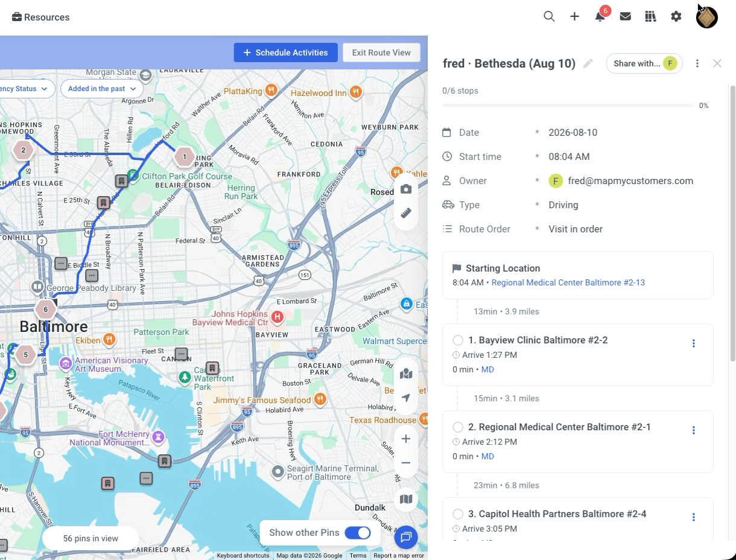Change Route Order Visit in order field
Image resolution: width=736 pixels, height=560 pixels.
(x=576, y=229)
